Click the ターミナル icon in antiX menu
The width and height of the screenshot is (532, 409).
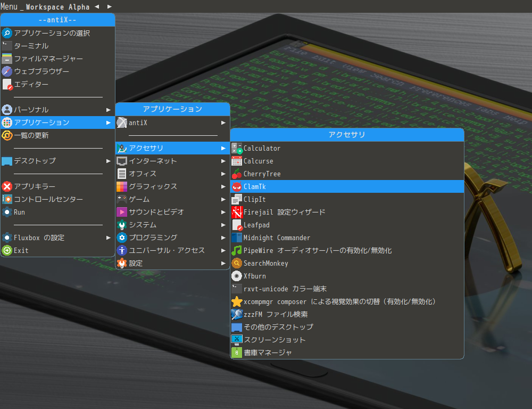7,46
